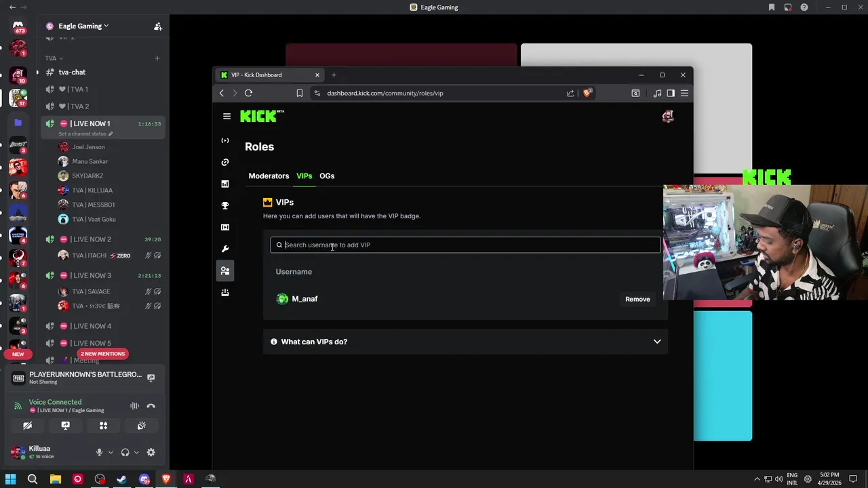Collapse the TVA channel category

(54, 58)
